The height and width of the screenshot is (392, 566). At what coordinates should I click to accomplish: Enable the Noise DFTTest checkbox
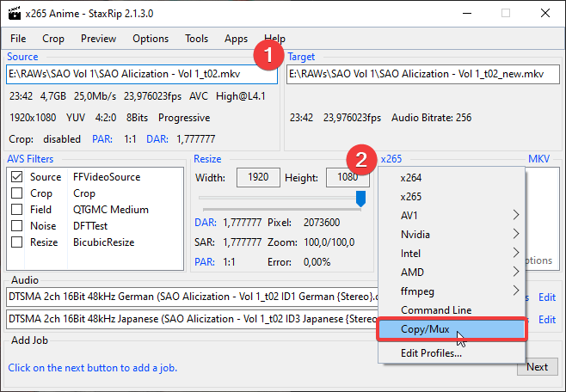[17, 226]
